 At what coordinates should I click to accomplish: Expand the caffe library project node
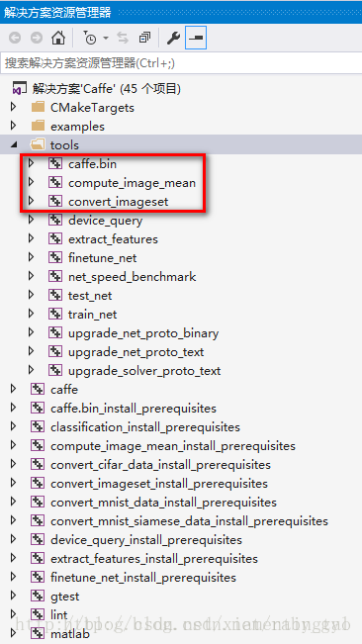point(14,389)
